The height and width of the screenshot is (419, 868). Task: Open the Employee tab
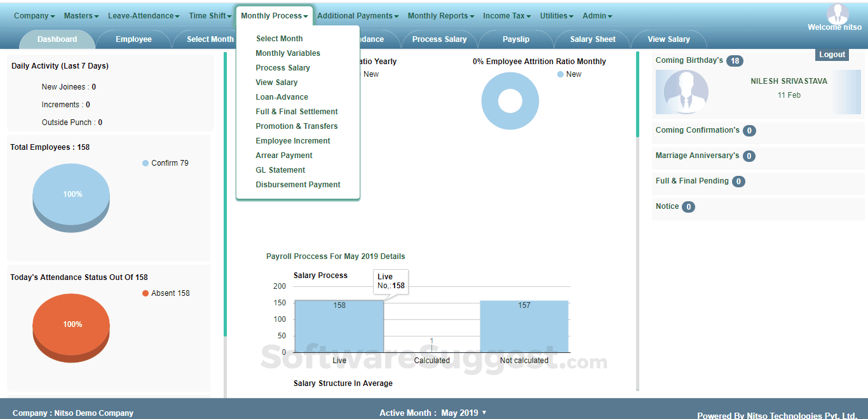tap(133, 39)
